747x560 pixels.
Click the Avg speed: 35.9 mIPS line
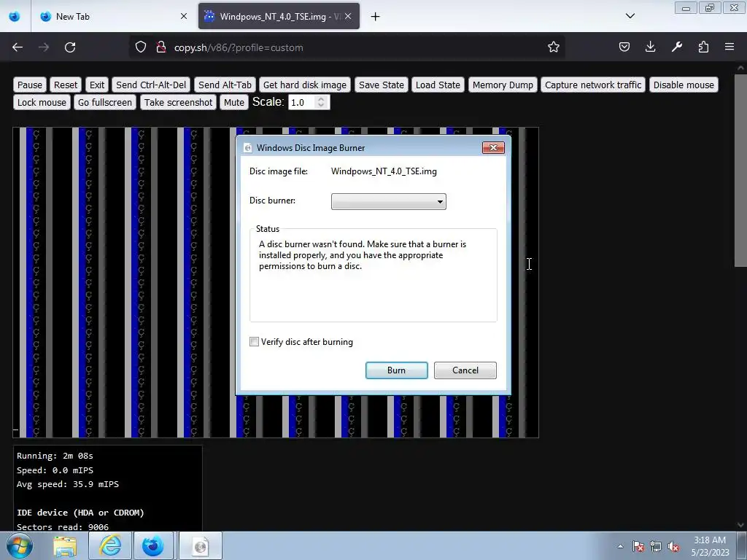(x=68, y=484)
